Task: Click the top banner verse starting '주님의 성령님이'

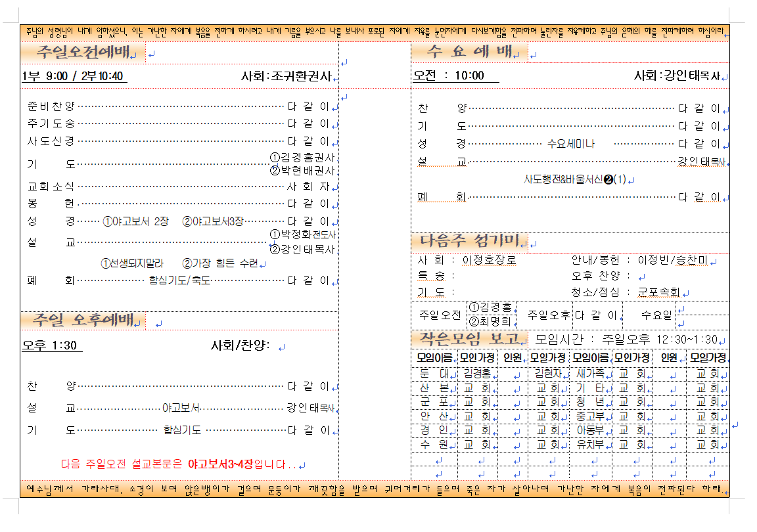Action: (x=375, y=32)
